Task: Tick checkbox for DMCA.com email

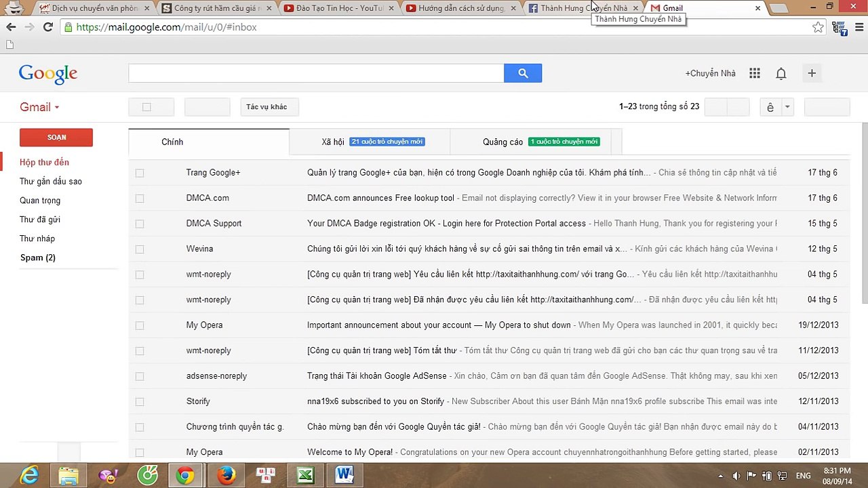Action: coord(140,198)
